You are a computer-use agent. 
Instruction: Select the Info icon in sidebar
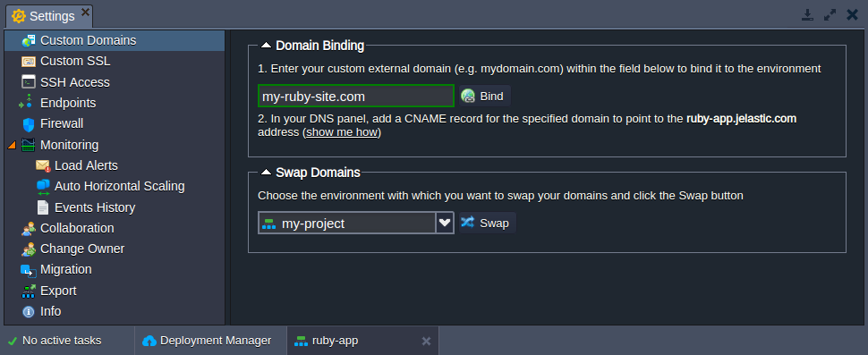(x=29, y=312)
